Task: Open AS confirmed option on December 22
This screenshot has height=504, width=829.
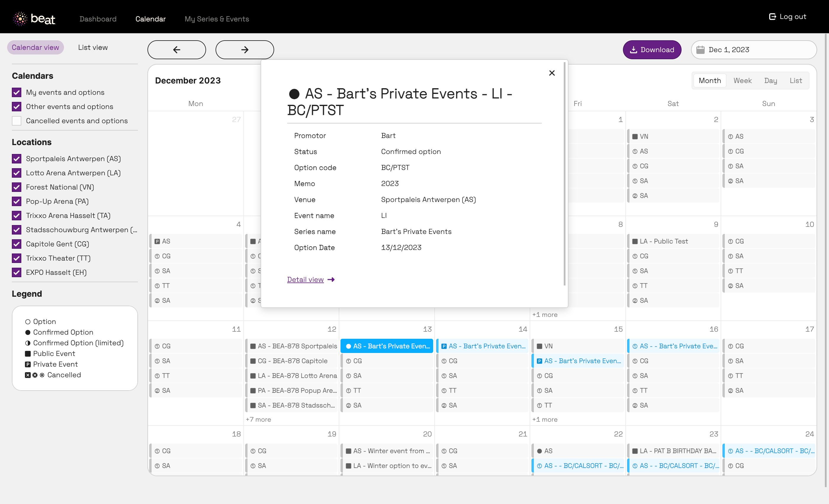Action: [578, 451]
